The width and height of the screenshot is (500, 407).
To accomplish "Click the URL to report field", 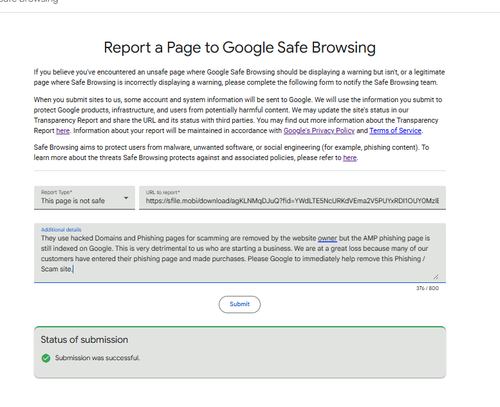I will [x=292, y=198].
